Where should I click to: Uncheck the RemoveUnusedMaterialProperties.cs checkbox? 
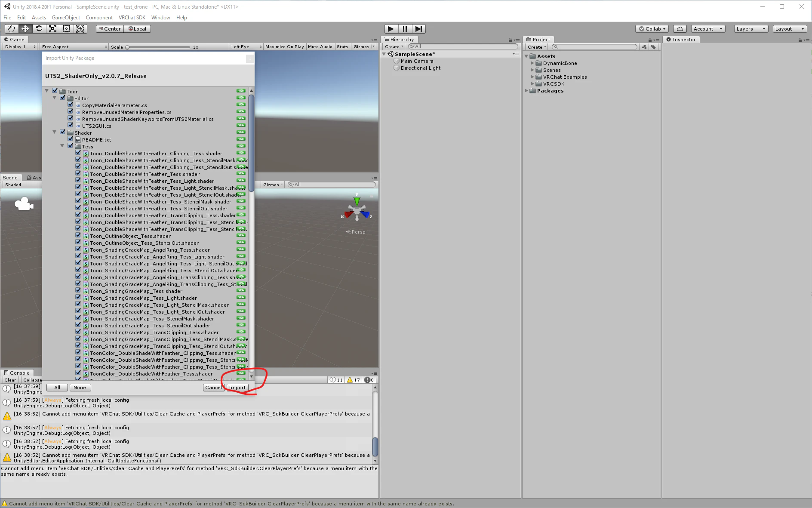[x=71, y=111]
